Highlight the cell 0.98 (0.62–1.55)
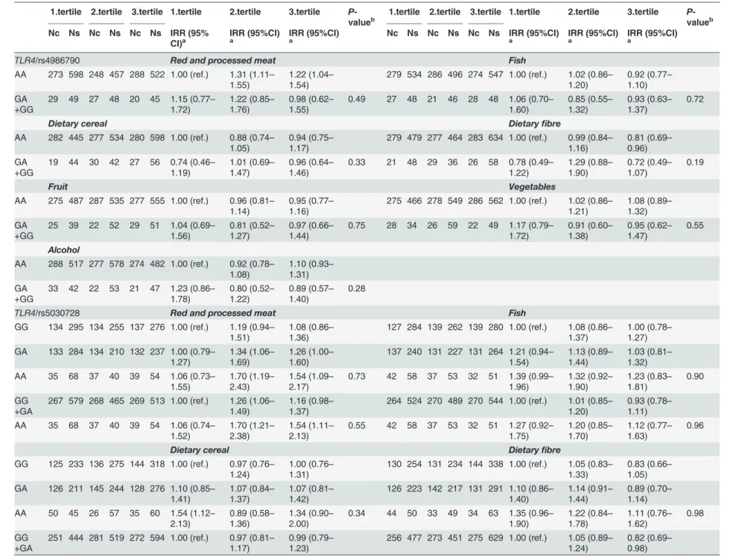The width and height of the screenshot is (733, 560). (x=311, y=104)
